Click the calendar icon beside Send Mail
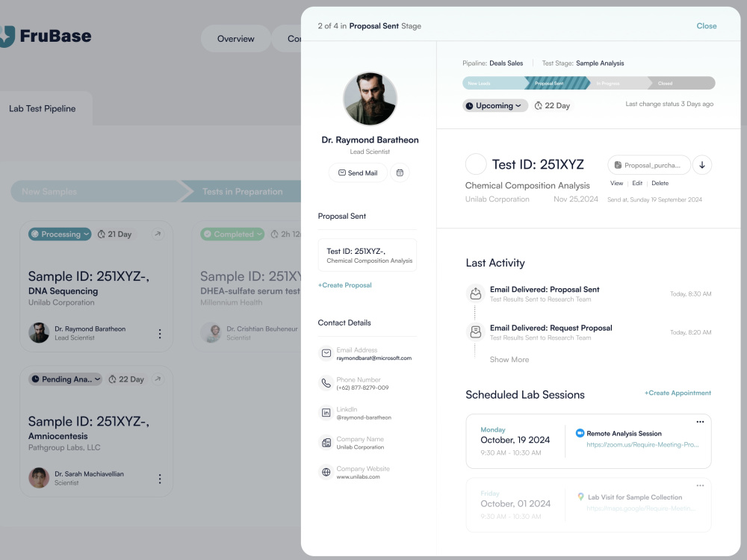The image size is (747, 560). pos(400,172)
